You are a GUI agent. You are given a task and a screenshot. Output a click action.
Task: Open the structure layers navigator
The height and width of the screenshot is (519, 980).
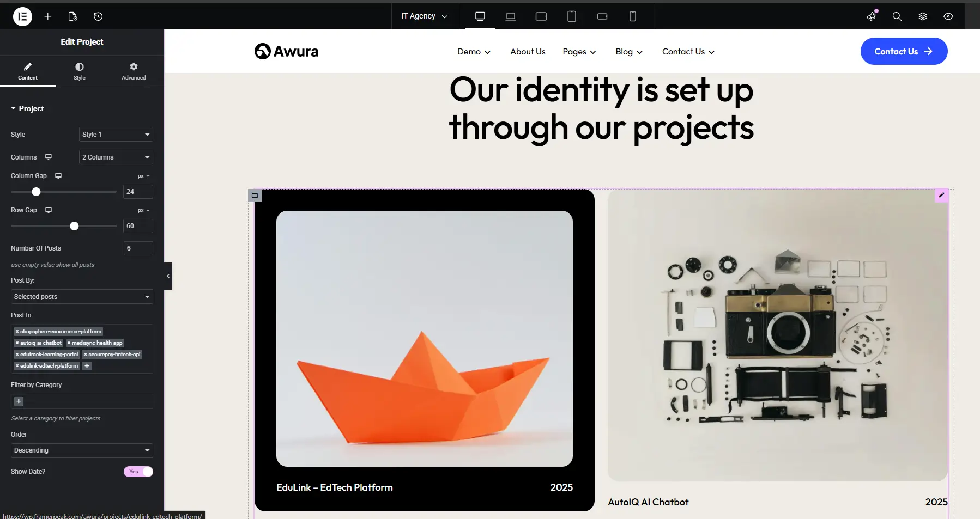(x=923, y=16)
